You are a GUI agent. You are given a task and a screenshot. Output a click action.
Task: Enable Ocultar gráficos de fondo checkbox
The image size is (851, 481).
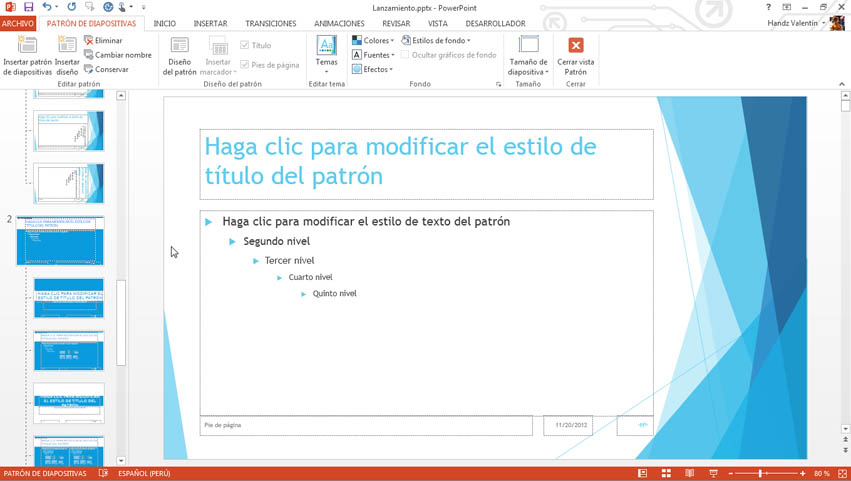406,55
